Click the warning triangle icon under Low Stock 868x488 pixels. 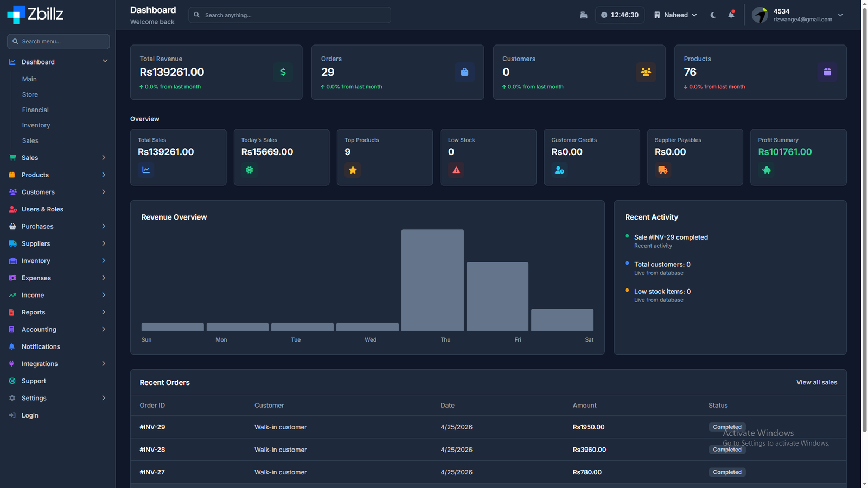pos(456,170)
